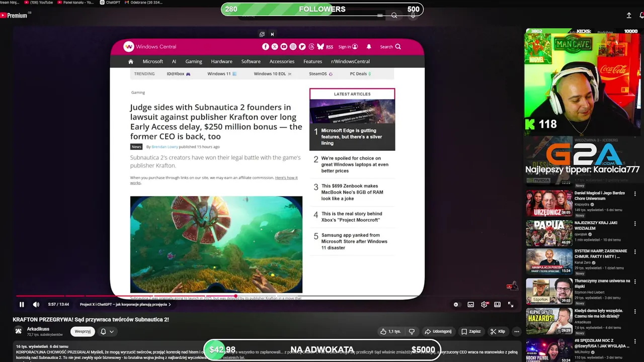Save video with the Zapisz button
This screenshot has width=644, height=362.
click(471, 331)
